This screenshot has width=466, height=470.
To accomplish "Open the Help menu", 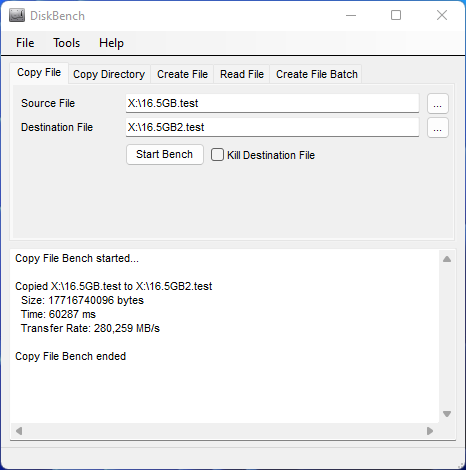I will coord(111,43).
